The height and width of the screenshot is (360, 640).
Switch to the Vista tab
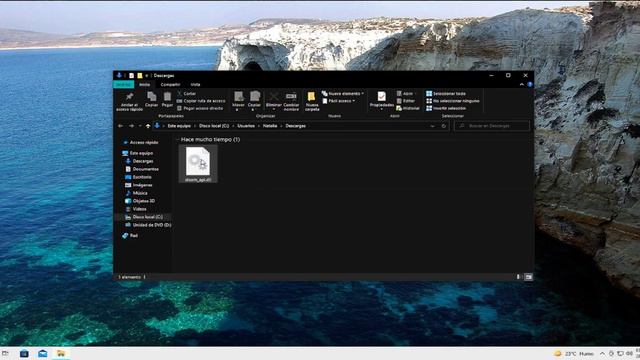(x=196, y=84)
